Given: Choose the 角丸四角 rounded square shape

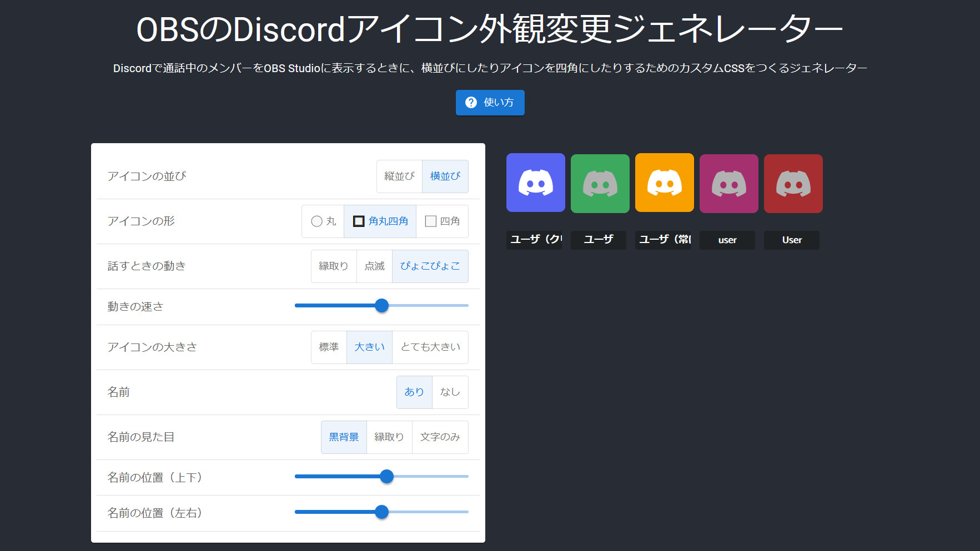Looking at the screenshot, I should tap(380, 221).
